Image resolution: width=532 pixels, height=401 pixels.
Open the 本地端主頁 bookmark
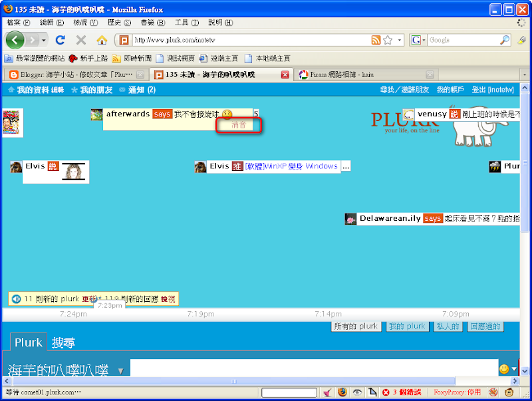click(267, 59)
